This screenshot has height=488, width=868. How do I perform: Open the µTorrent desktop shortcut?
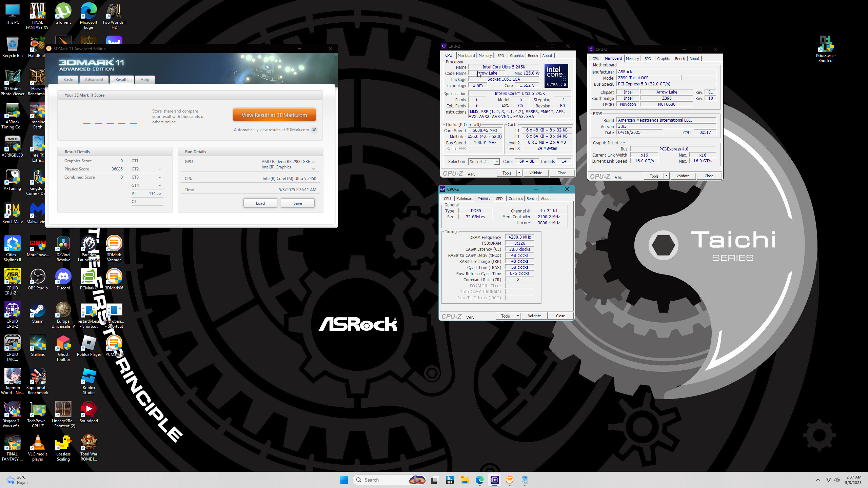pos(63,14)
